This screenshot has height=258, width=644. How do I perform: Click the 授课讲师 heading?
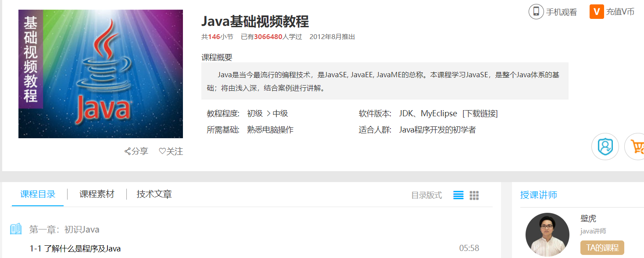click(539, 195)
